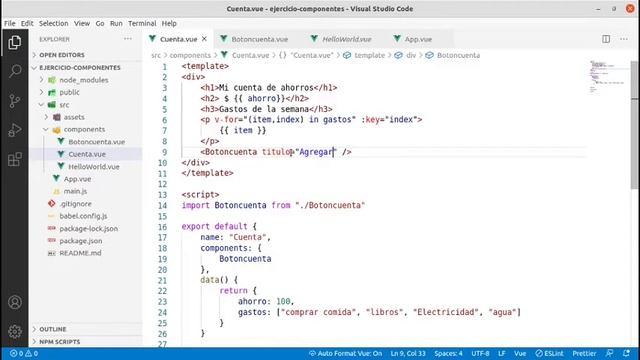The image size is (640, 360).
Task: Open main.js in the explorer tree
Action: pos(75,191)
